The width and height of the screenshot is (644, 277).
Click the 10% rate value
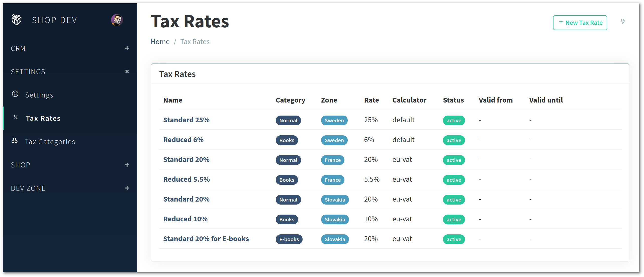(x=371, y=219)
